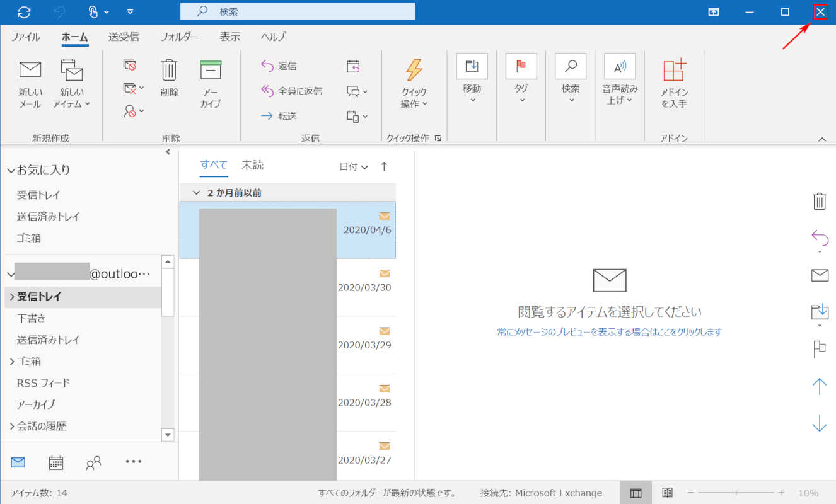Viewport: 836px width, 504px height.
Task: Show only 未読 unread messages tab
Action: point(252,165)
